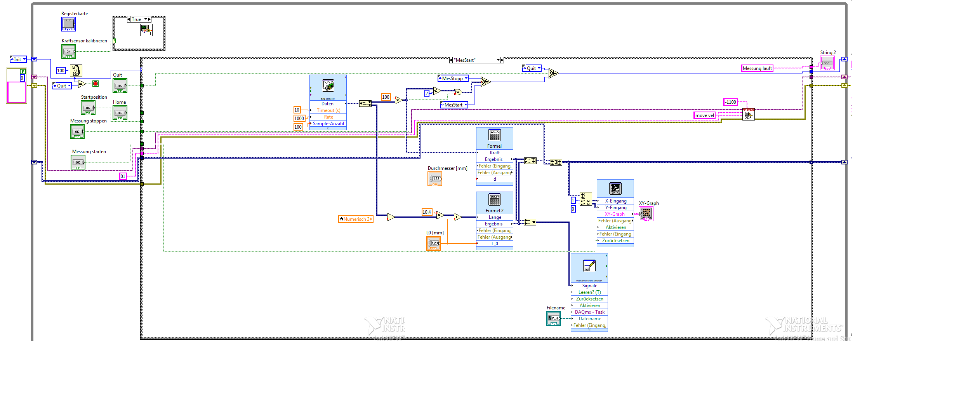Click the multiply node fed by 10.4
Screen dimensions: 980x398
[x=440, y=215]
